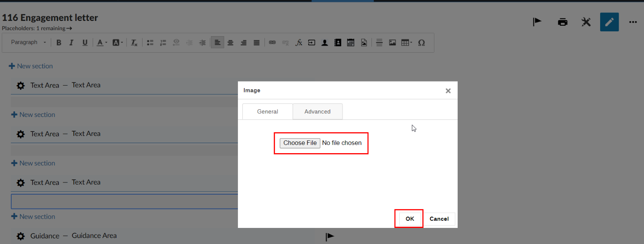
Task: Open the tools wrench and pencil icon
Action: pos(586,22)
